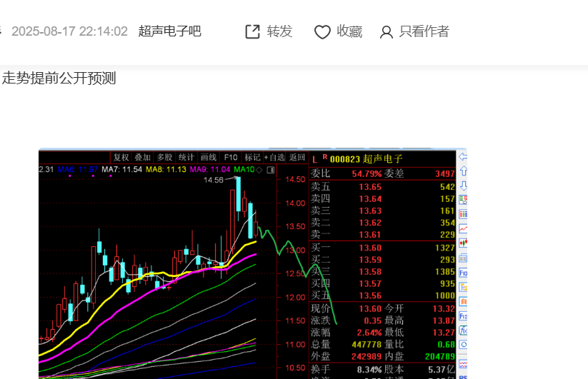This screenshot has width=588, height=379.
Task: Click the 委差 value 3497
Action: [x=445, y=173]
